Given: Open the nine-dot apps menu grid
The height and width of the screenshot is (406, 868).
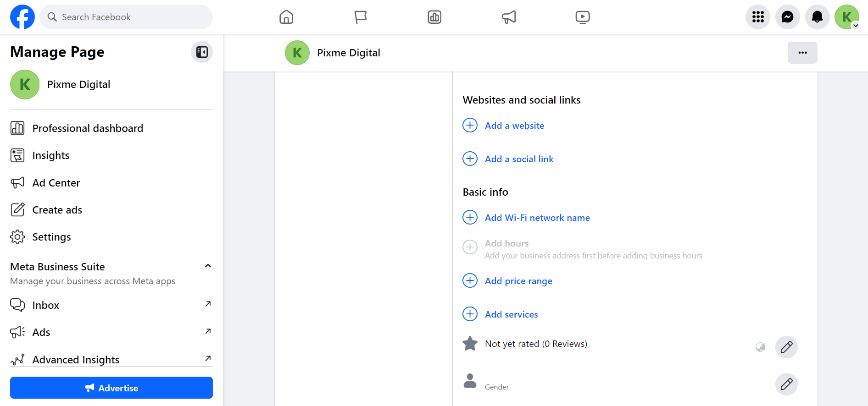Looking at the screenshot, I should click(758, 17).
